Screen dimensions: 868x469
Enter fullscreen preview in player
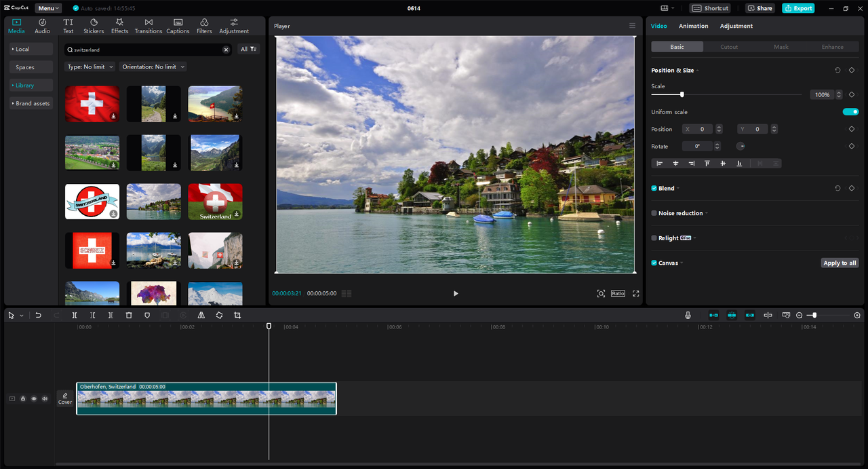click(x=636, y=293)
